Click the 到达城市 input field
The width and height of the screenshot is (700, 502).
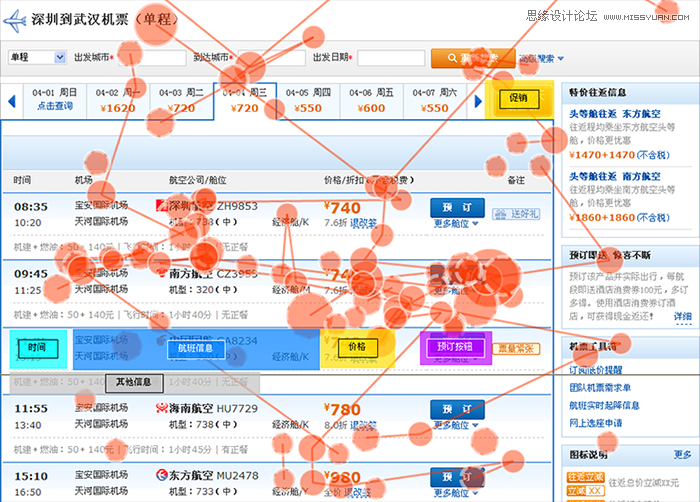(x=272, y=58)
